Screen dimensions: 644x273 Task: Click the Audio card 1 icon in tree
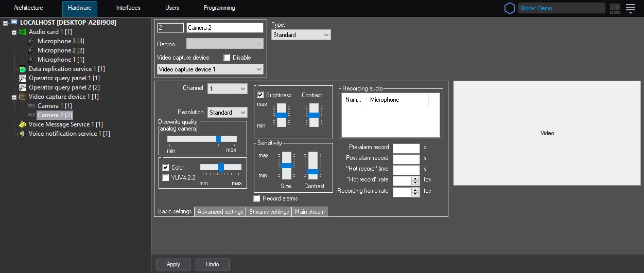click(x=23, y=32)
